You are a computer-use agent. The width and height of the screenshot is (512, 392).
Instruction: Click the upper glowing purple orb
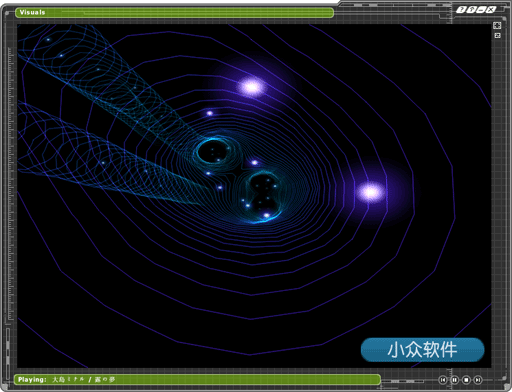click(x=252, y=87)
